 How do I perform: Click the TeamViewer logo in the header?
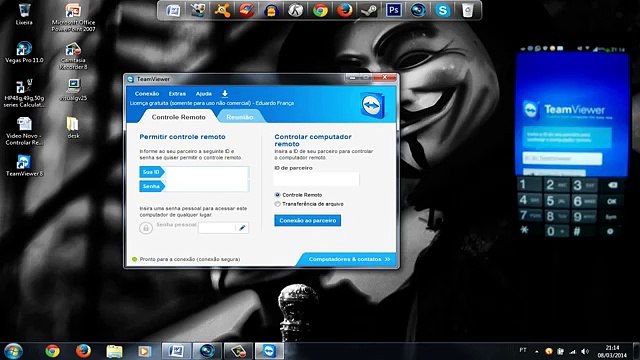[x=371, y=105]
